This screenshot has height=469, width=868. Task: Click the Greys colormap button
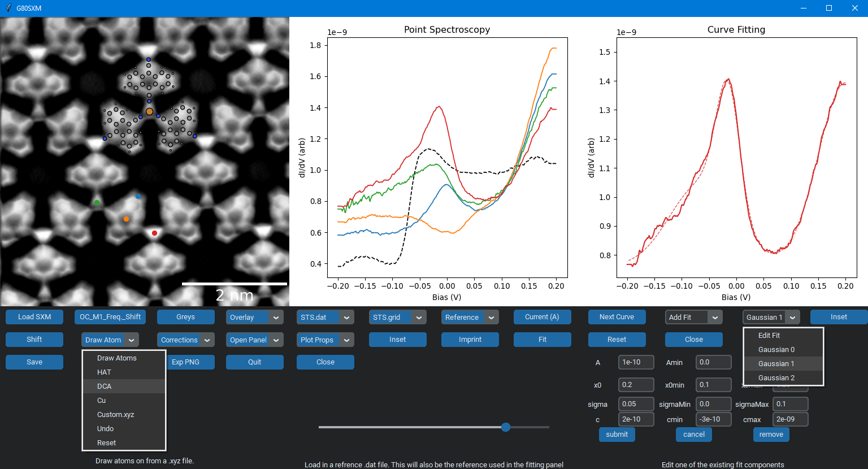(186, 317)
